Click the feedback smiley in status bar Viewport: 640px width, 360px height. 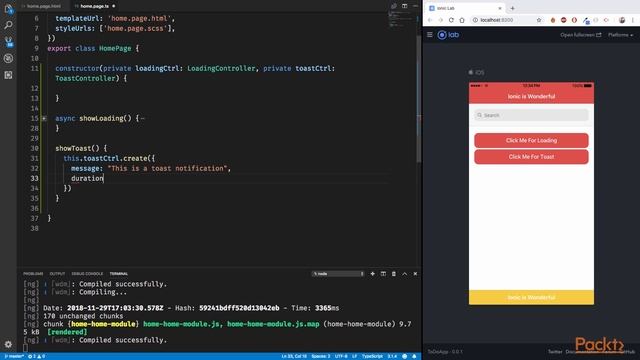point(404,356)
